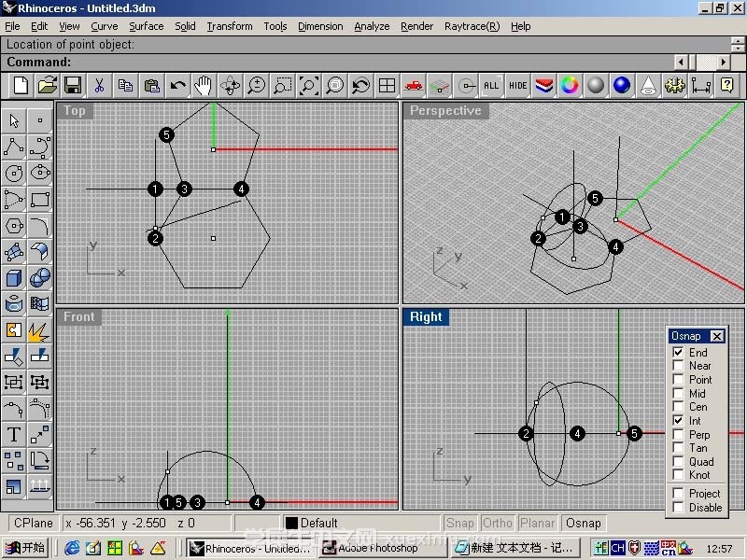Open the Windows Start button

tap(26, 548)
